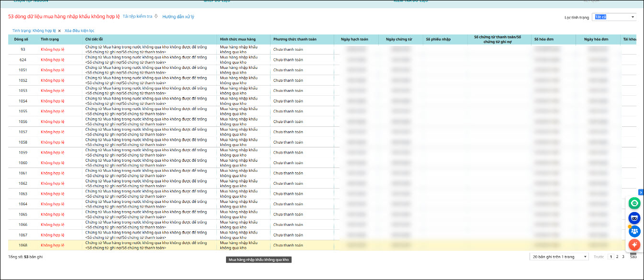Image resolution: width=644 pixels, height=280 pixels.
Task: Click the download arrow beside Tải tệp kiểm tra
Action: pyautogui.click(x=156, y=16)
